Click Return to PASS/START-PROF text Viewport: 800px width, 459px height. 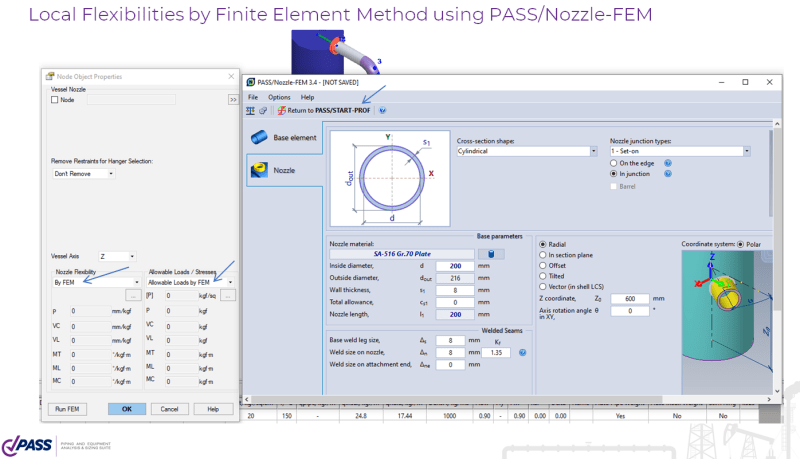pos(329,110)
